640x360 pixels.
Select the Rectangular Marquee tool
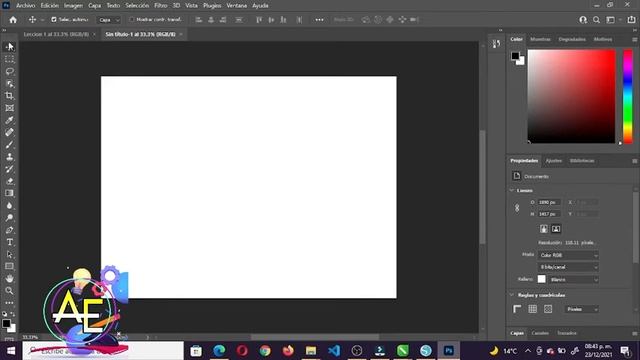click(9, 59)
